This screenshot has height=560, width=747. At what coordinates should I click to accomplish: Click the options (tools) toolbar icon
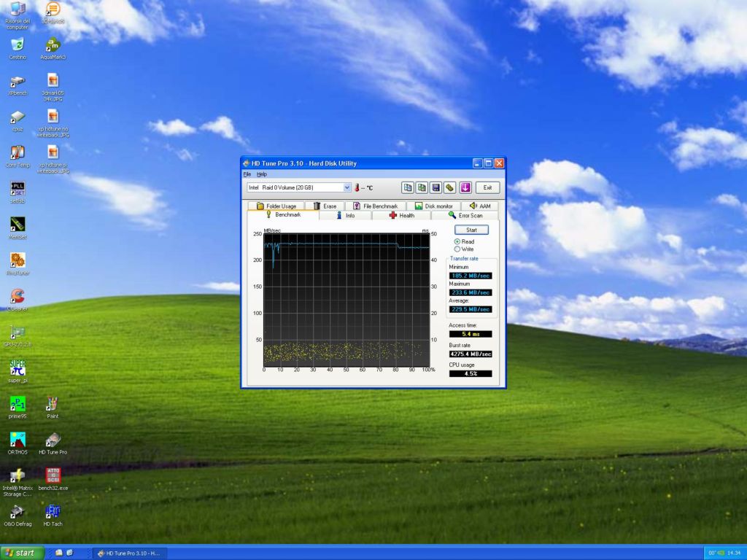[x=449, y=187]
